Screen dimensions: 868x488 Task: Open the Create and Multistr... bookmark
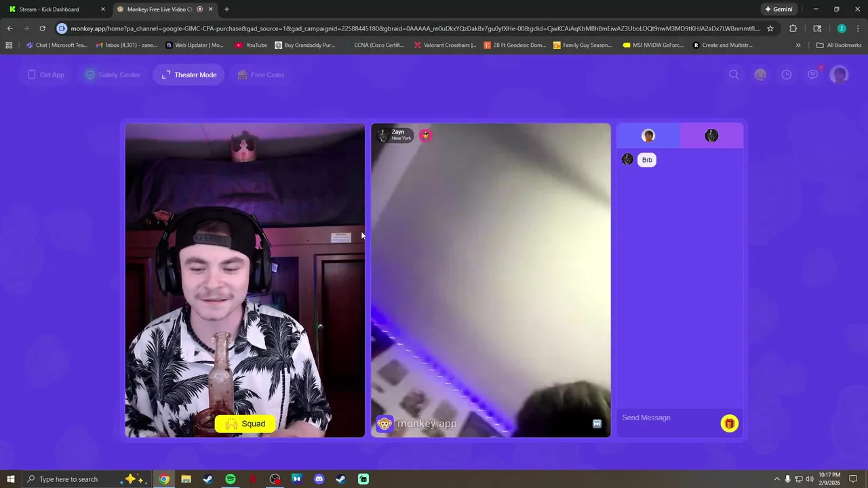click(x=723, y=45)
